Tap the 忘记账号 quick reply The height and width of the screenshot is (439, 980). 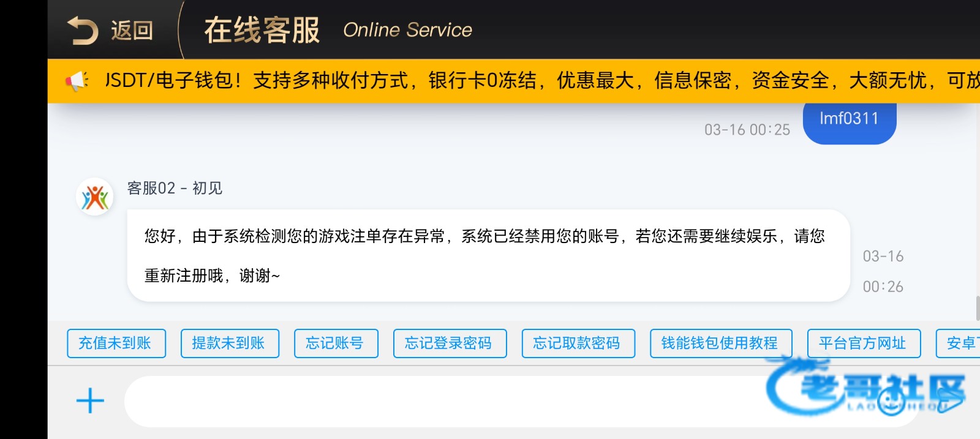pos(336,343)
